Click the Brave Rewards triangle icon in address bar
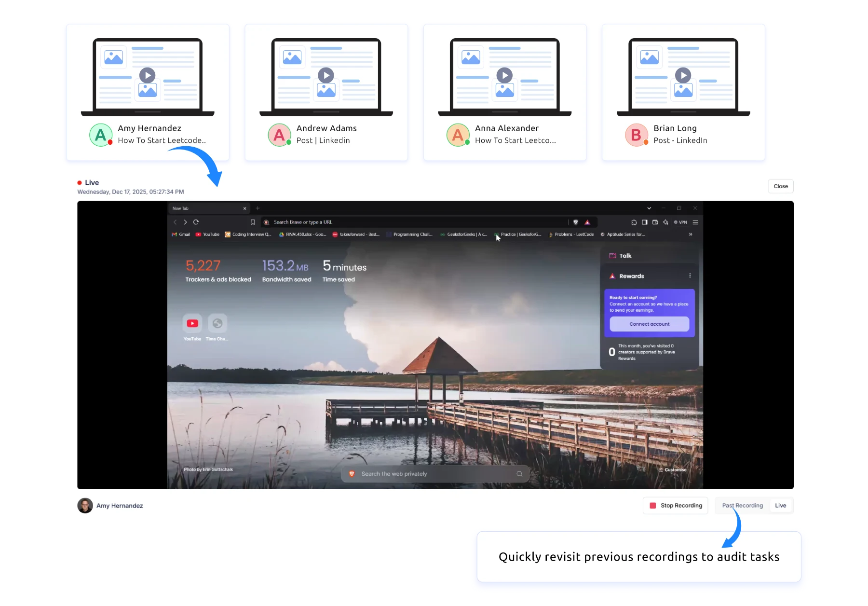 [x=587, y=222]
